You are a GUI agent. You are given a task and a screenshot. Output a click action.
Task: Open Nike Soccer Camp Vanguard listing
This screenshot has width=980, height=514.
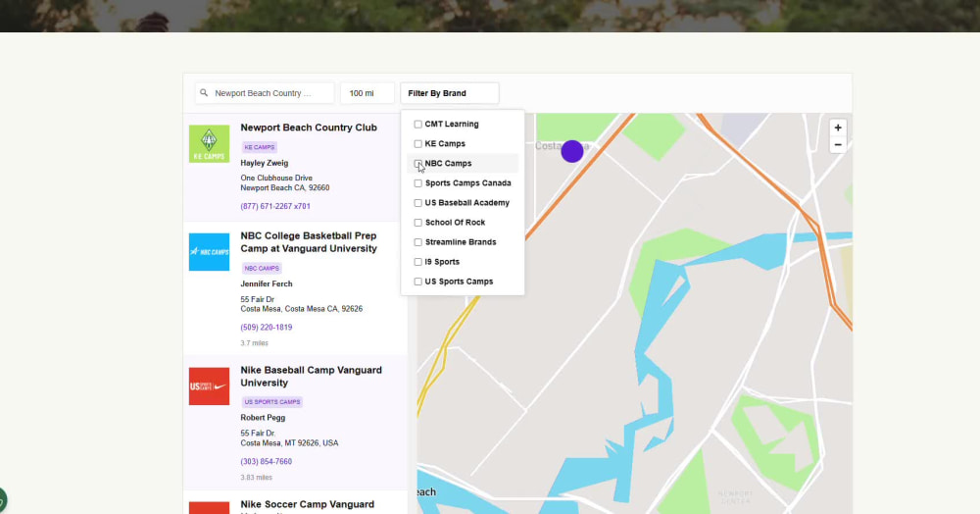(308, 504)
